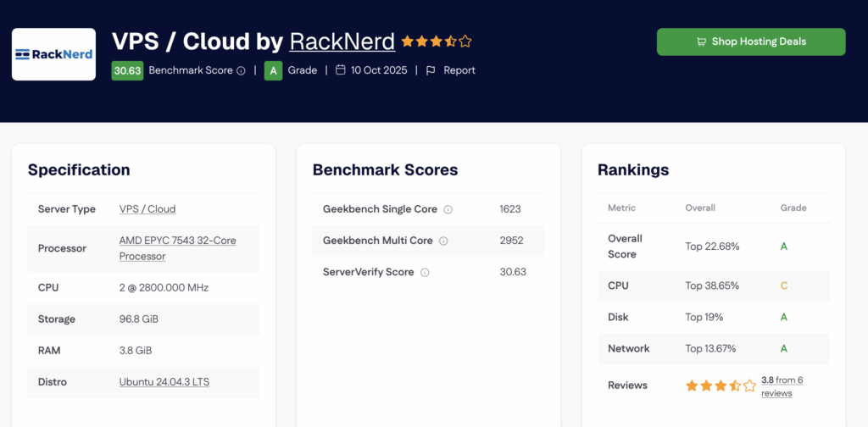Click the Overall column header in Rankings

pyautogui.click(x=700, y=208)
